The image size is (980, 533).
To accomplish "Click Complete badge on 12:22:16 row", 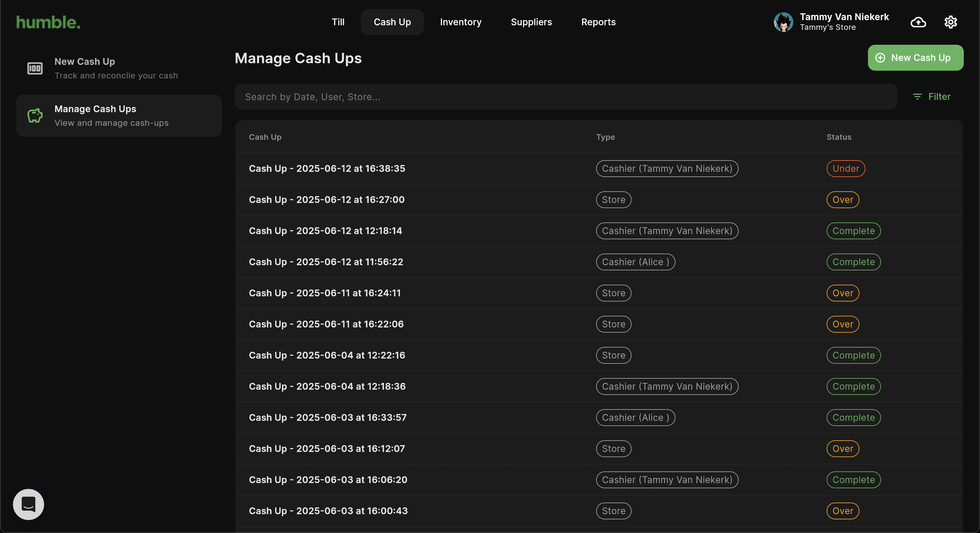I will [x=853, y=356].
